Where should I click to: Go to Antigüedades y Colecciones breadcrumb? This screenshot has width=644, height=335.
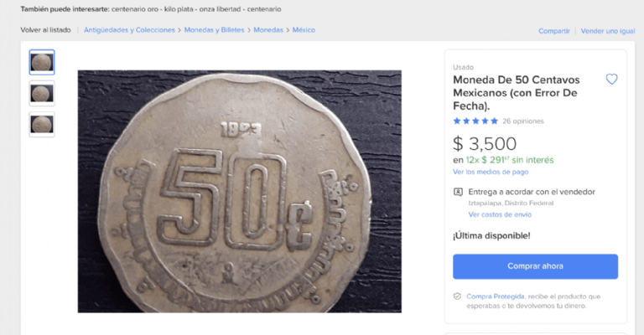coord(129,30)
